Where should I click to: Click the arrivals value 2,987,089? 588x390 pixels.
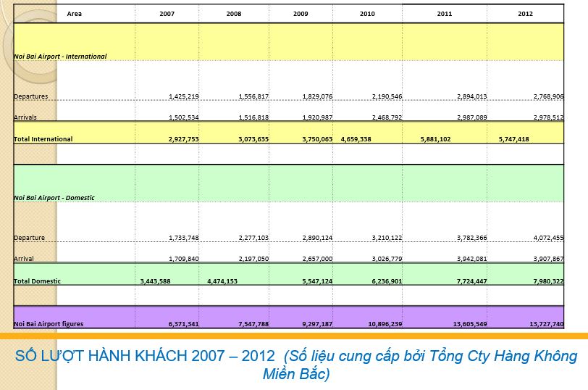click(471, 117)
